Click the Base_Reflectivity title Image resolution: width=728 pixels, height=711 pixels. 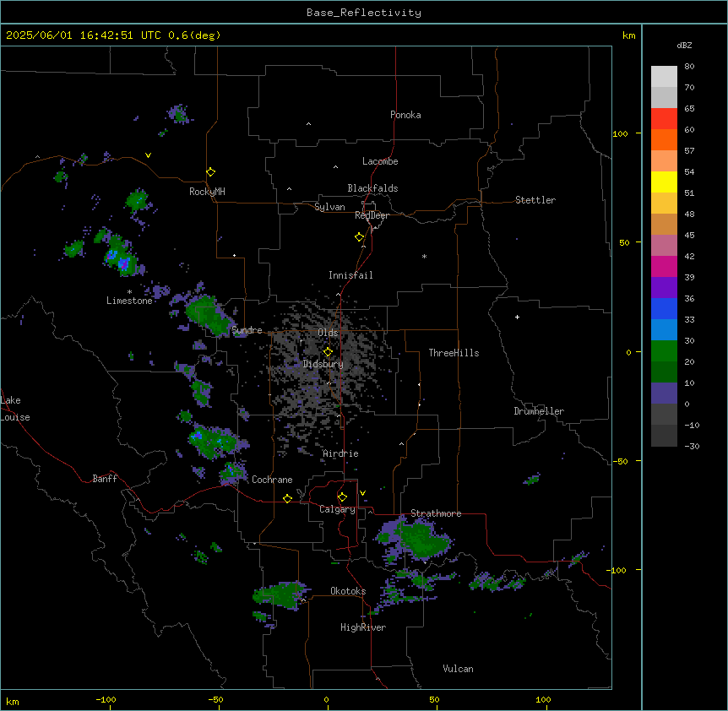coord(364,13)
